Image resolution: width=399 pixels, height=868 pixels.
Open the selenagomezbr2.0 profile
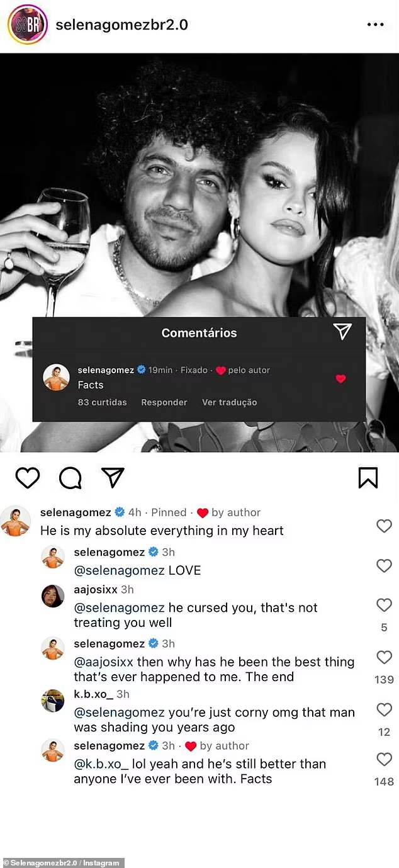(x=122, y=24)
